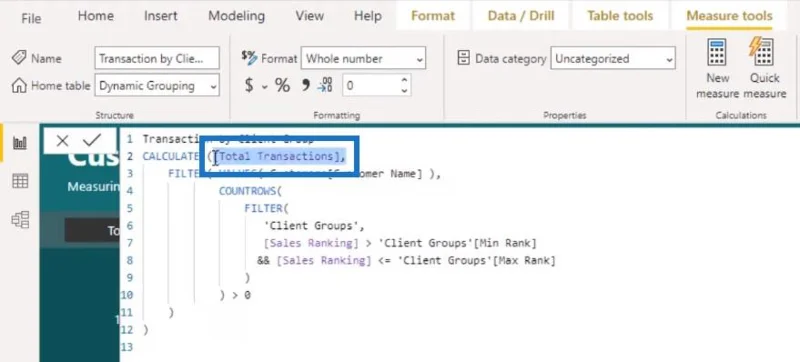Click [Sales Ranking] on line 8

click(x=324, y=261)
